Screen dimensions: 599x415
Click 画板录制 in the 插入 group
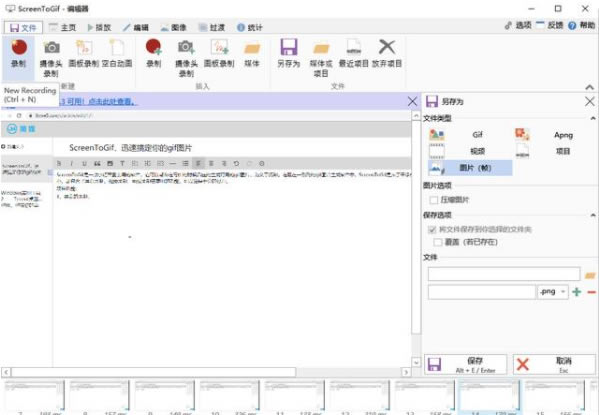pos(219,53)
